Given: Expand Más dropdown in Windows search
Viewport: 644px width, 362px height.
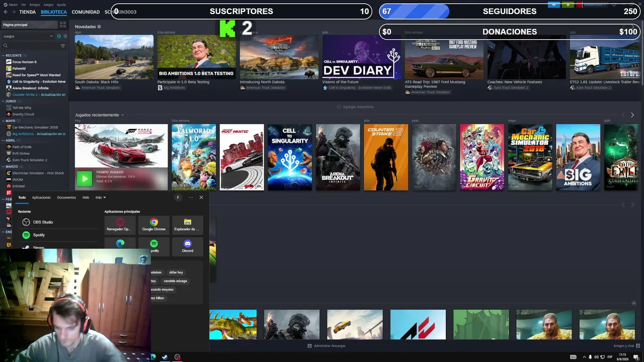Looking at the screenshot, I should pyautogui.click(x=101, y=198).
